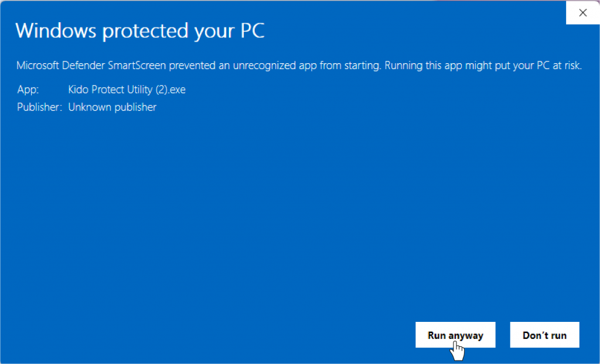Screen dimensions: 600x364
Task: Click the Run anyway button
Action: (x=455, y=335)
